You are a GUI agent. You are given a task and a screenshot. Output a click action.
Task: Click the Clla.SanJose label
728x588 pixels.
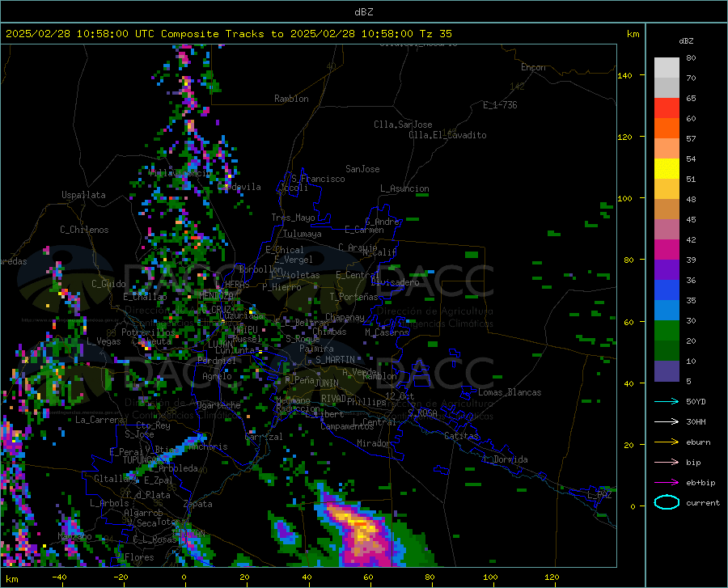pos(403,125)
